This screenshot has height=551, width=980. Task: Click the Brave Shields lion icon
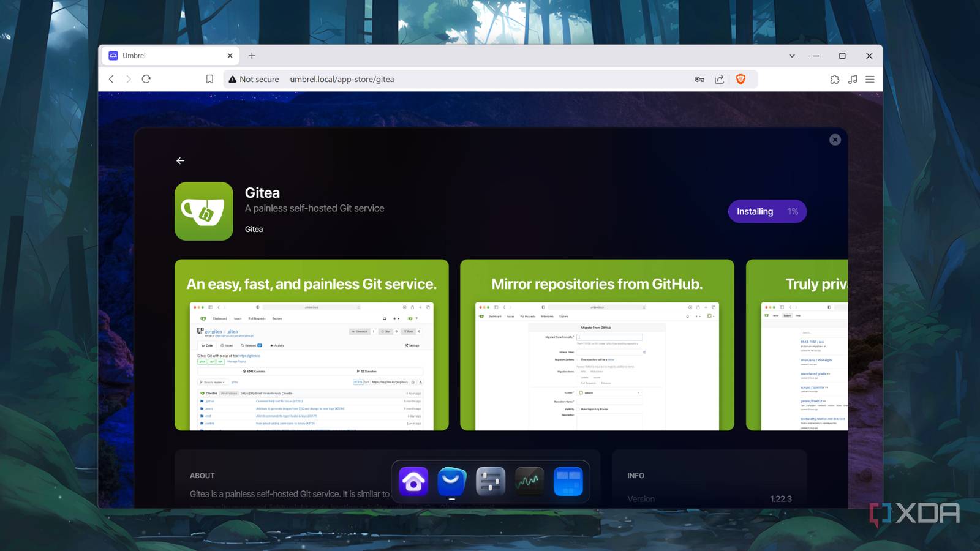tap(742, 79)
